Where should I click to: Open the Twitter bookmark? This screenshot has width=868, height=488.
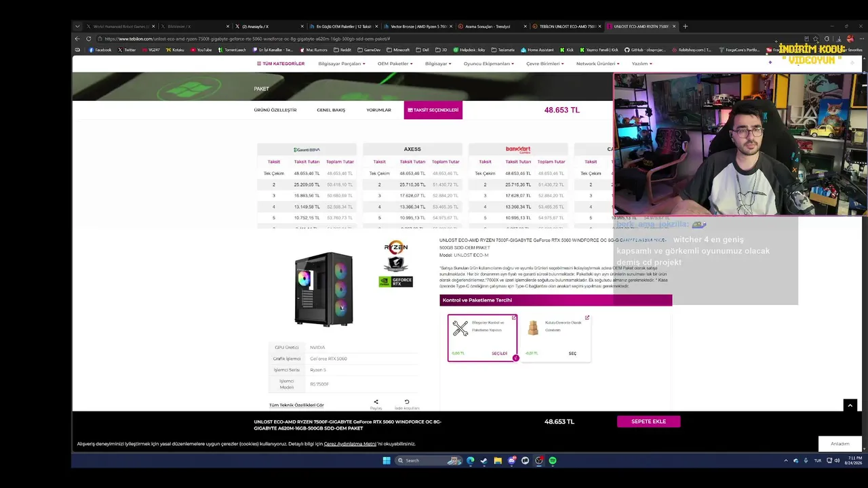[x=126, y=49]
